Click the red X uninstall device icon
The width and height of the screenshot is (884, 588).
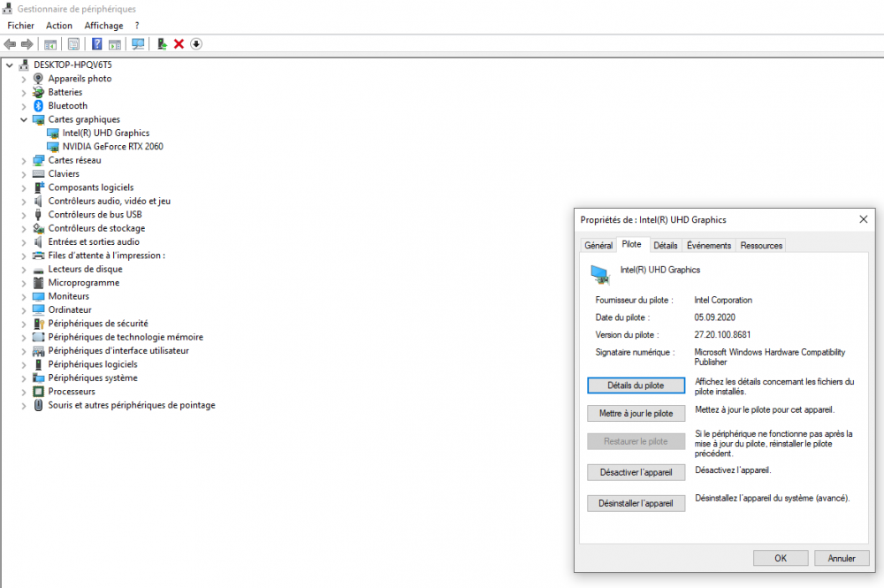pyautogui.click(x=179, y=44)
